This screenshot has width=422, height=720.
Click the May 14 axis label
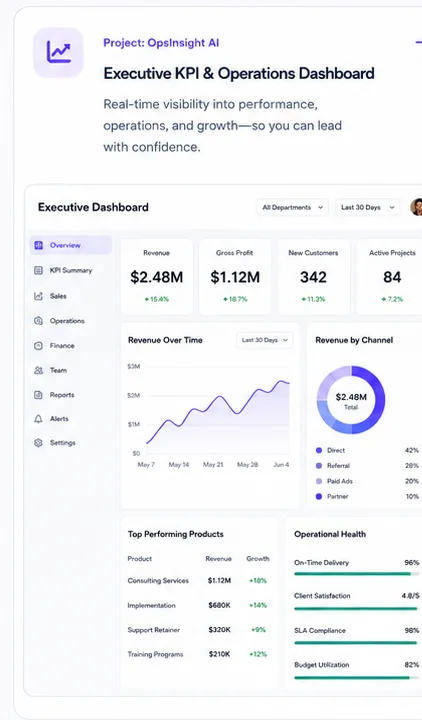(179, 465)
